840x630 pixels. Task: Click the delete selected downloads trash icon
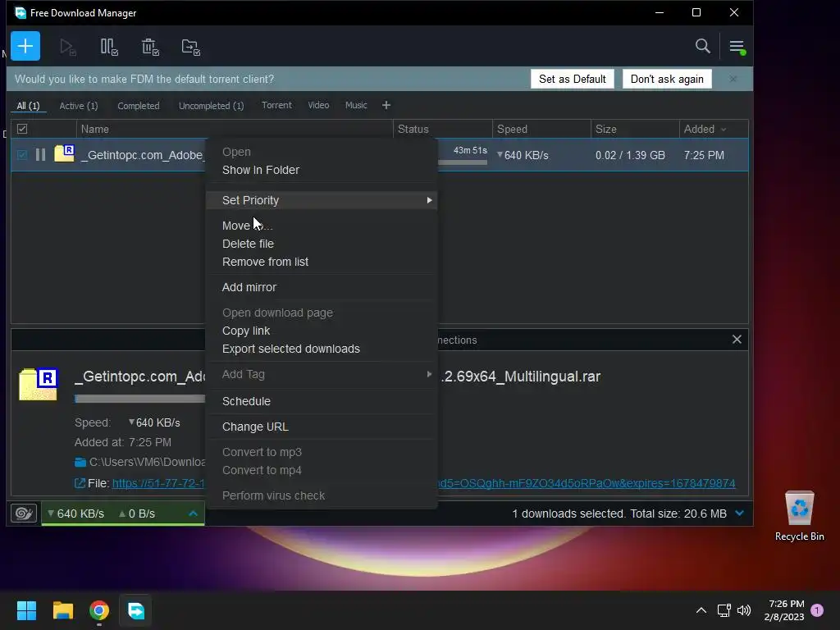(150, 47)
